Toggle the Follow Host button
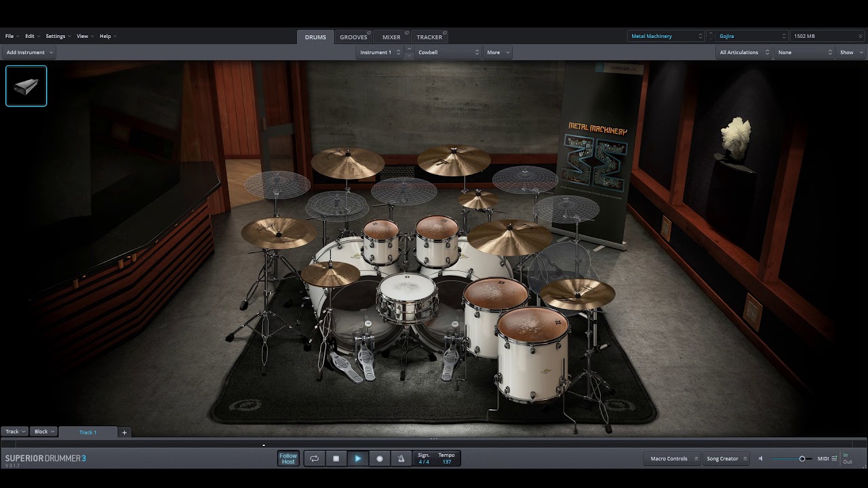 coord(288,459)
